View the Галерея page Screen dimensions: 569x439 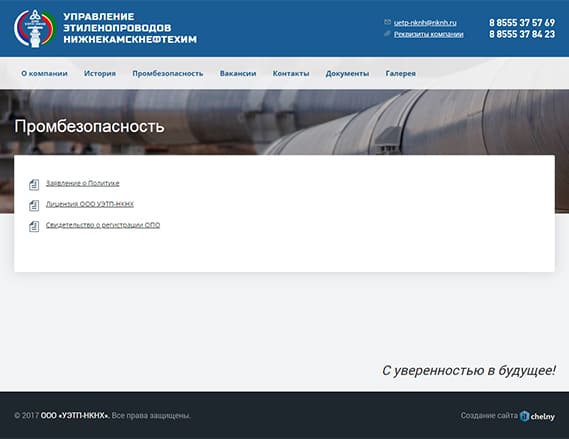click(400, 73)
